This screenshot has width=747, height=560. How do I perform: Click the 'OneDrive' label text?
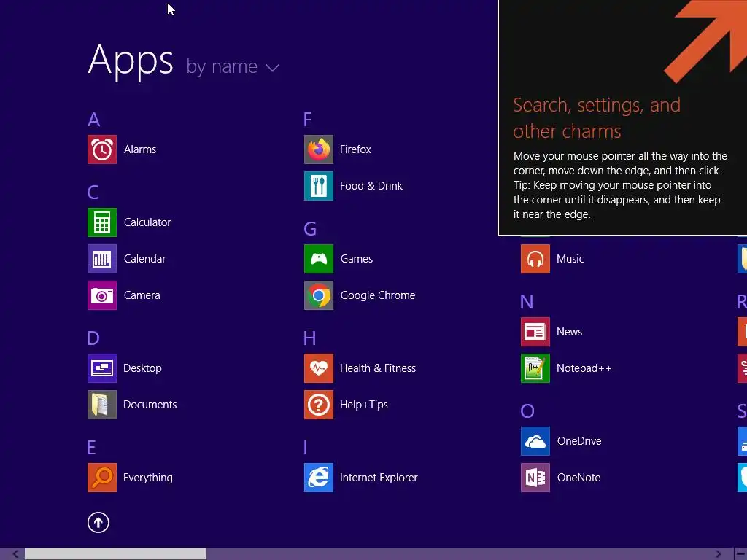579,441
